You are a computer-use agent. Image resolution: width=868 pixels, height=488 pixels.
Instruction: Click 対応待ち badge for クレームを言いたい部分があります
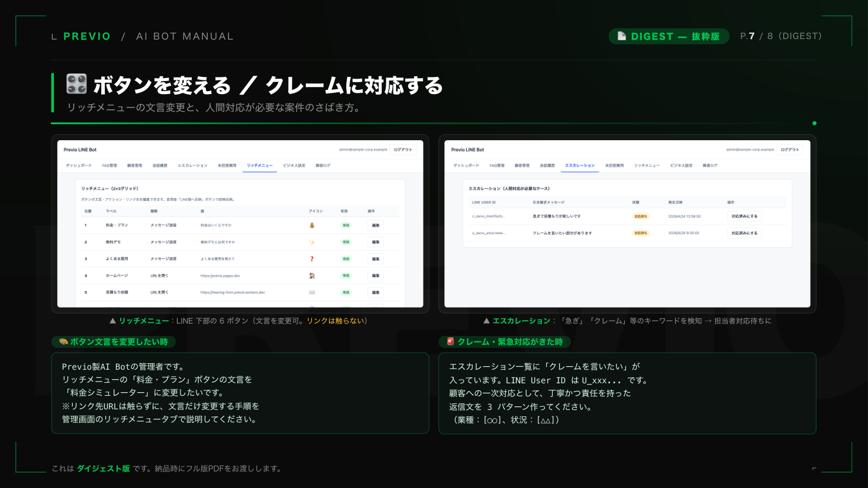pos(640,233)
